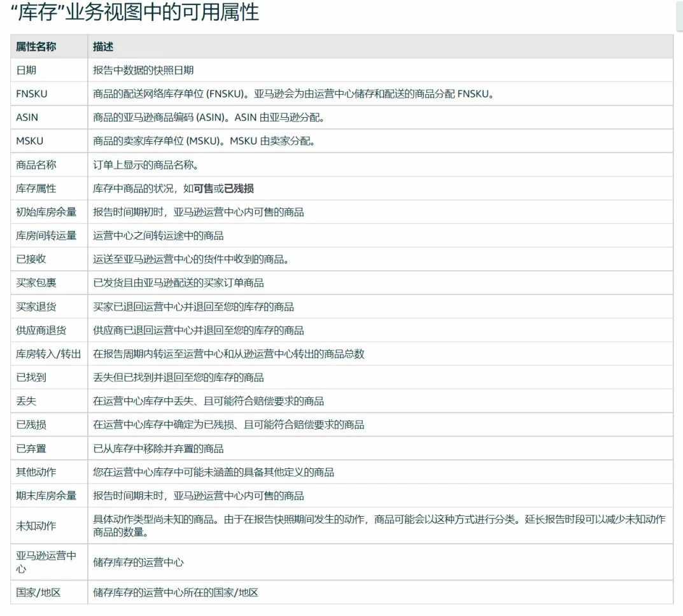Viewport: 683px width, 616px height.
Task: Click description 在运营中心库存中确定为已残损
Action: tap(229, 424)
